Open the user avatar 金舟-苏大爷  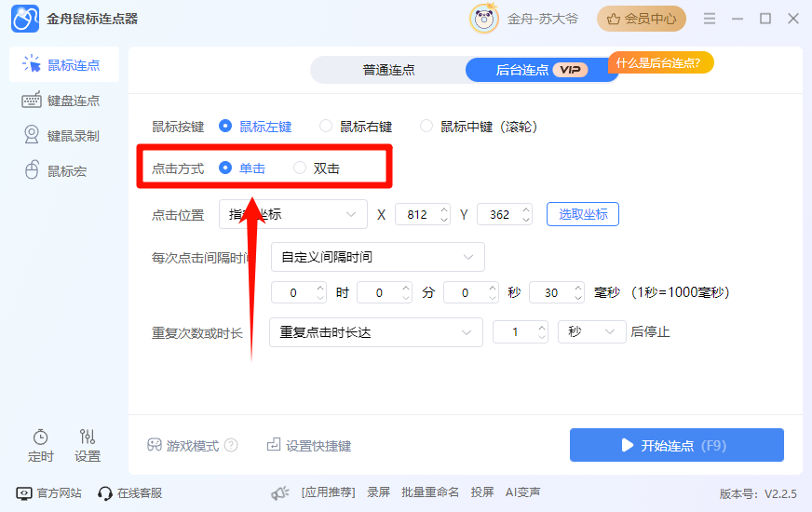coord(483,19)
